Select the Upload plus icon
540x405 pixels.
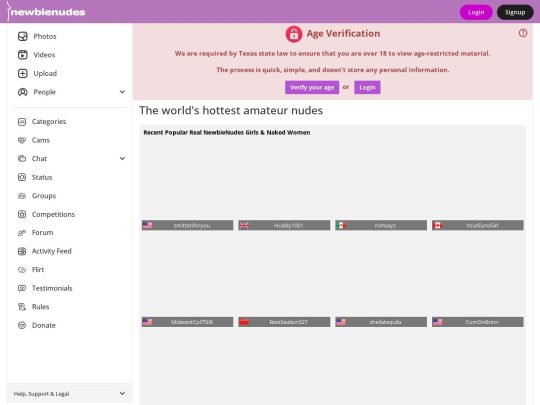[23, 73]
